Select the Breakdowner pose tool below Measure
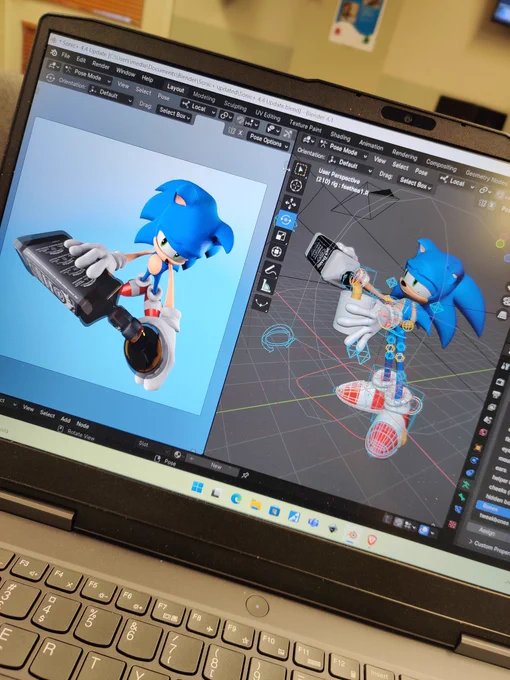The image size is (510, 680). point(261,302)
